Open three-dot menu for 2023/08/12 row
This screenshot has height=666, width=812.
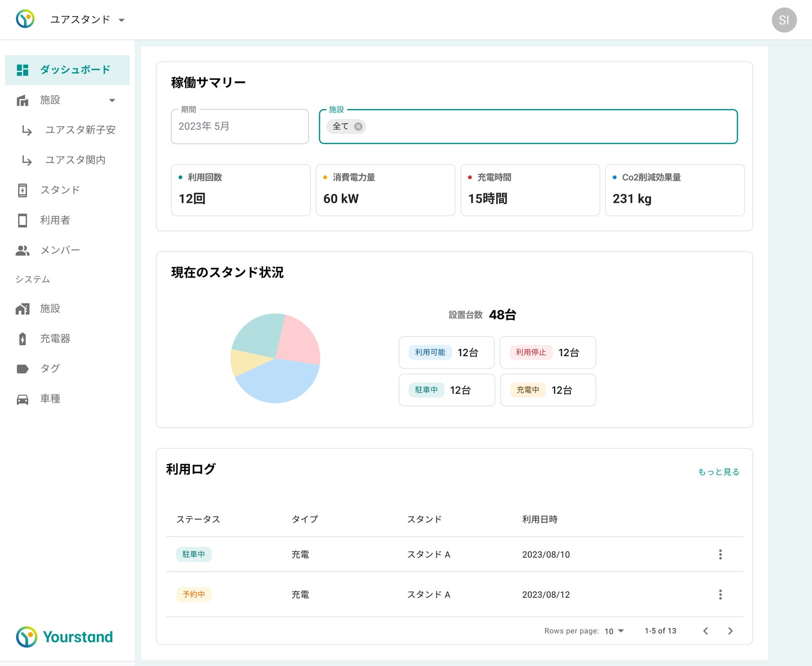click(720, 594)
